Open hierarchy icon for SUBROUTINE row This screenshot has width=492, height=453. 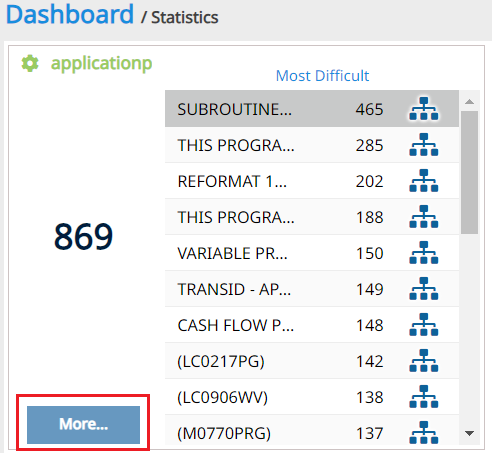click(x=424, y=109)
